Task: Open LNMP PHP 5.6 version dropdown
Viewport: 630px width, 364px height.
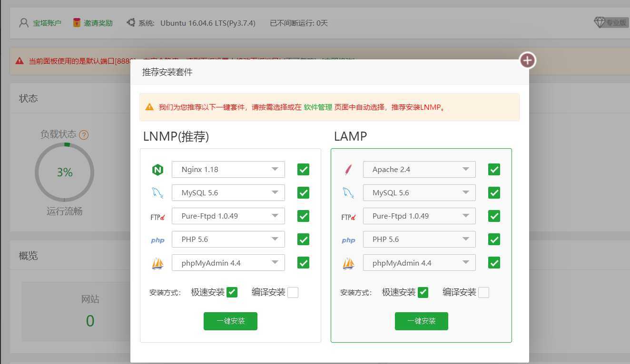Action: pos(228,239)
